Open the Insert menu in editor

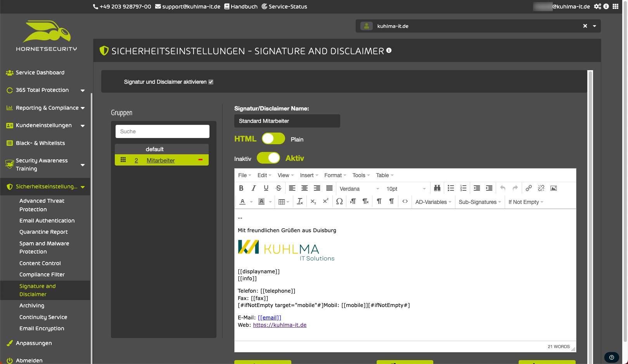coord(309,175)
